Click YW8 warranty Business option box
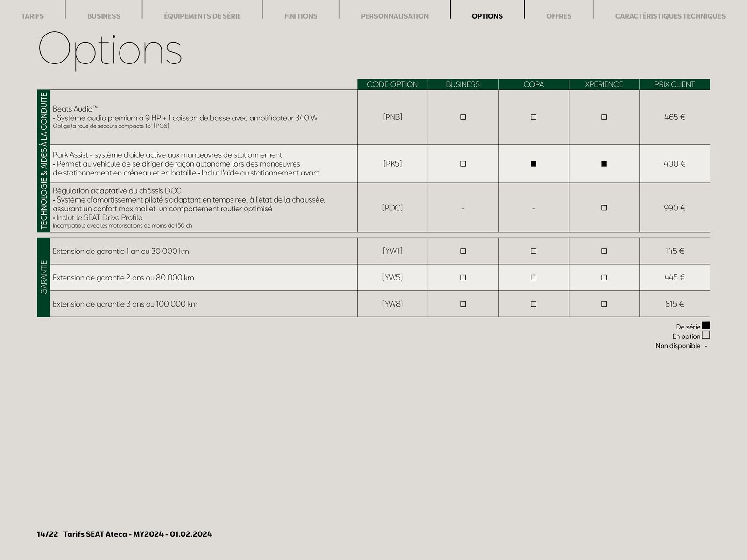The height and width of the screenshot is (560, 747). pyautogui.click(x=463, y=304)
